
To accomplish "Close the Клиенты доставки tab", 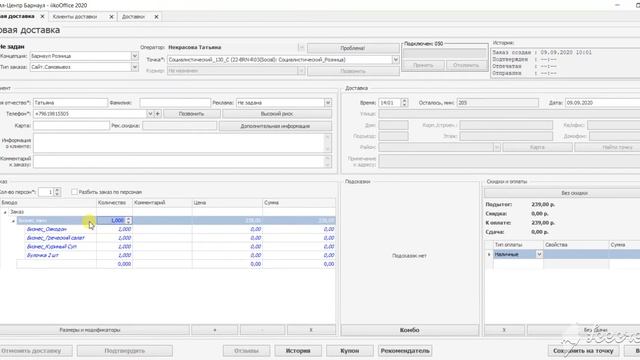I will (x=111, y=17).
